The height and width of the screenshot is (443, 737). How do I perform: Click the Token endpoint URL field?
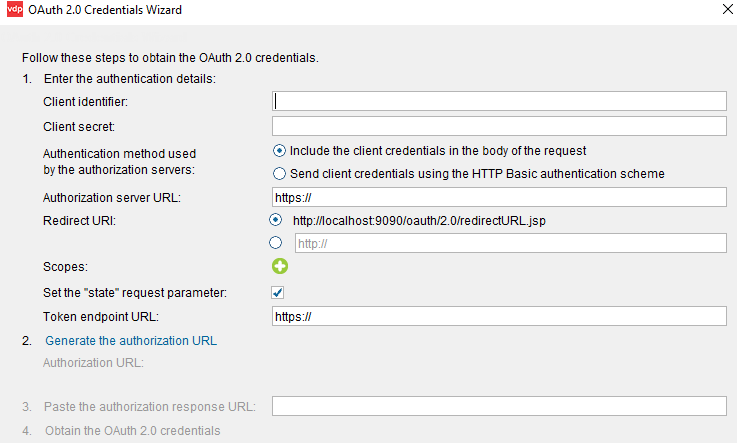[499, 316]
